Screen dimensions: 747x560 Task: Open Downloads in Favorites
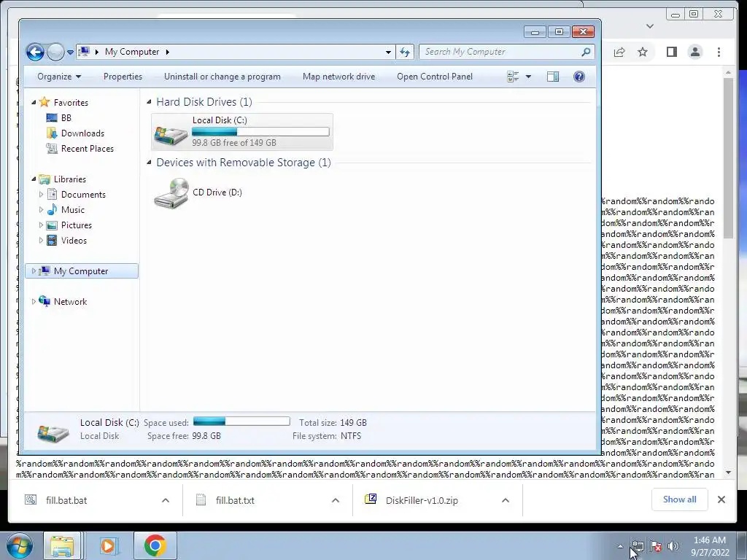pyautogui.click(x=82, y=133)
